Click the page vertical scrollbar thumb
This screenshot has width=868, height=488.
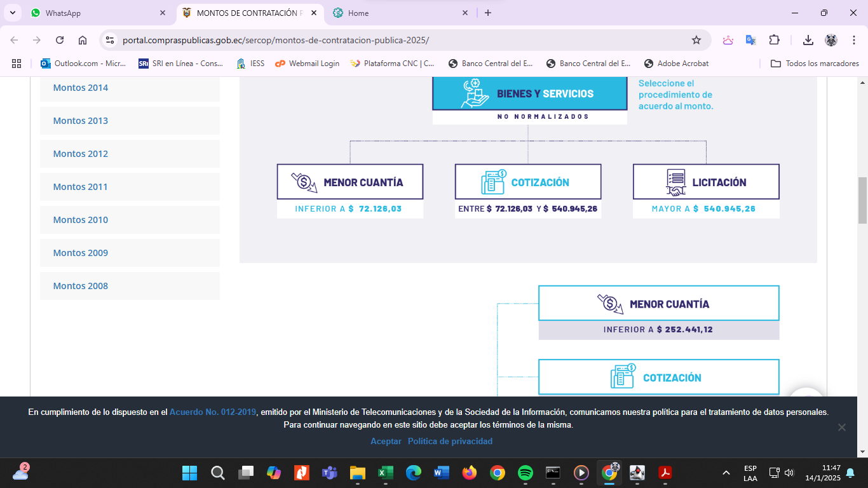(x=862, y=200)
